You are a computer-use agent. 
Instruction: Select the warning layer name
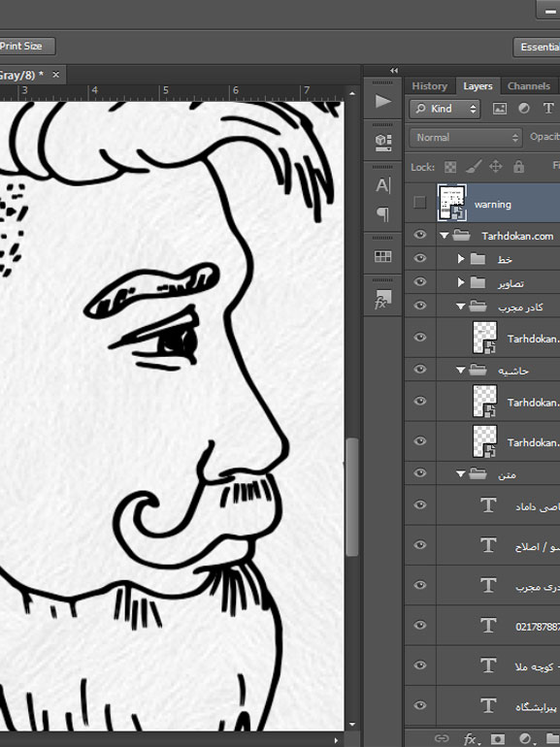(492, 205)
